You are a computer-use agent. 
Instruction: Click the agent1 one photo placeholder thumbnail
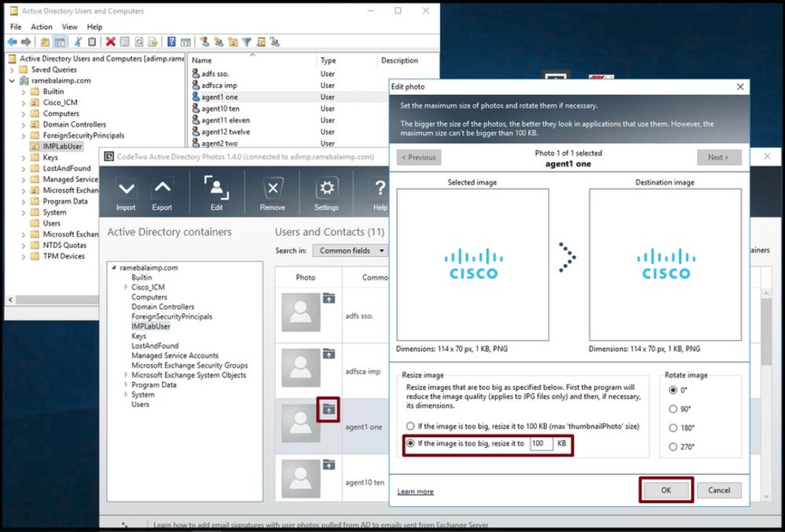(x=300, y=424)
